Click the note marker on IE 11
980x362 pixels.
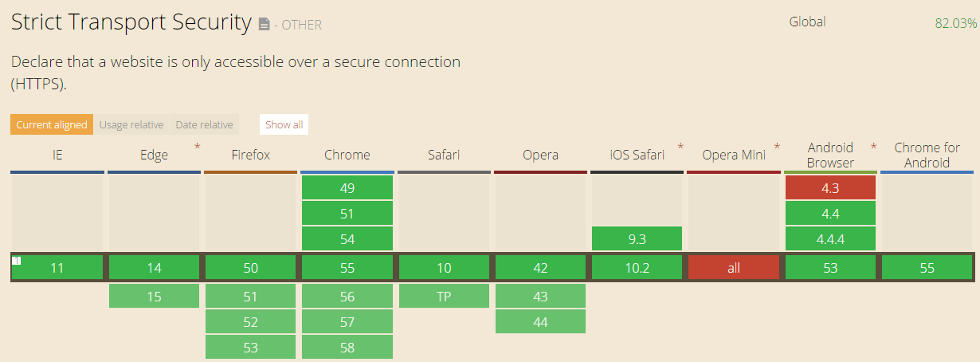pyautogui.click(x=17, y=261)
